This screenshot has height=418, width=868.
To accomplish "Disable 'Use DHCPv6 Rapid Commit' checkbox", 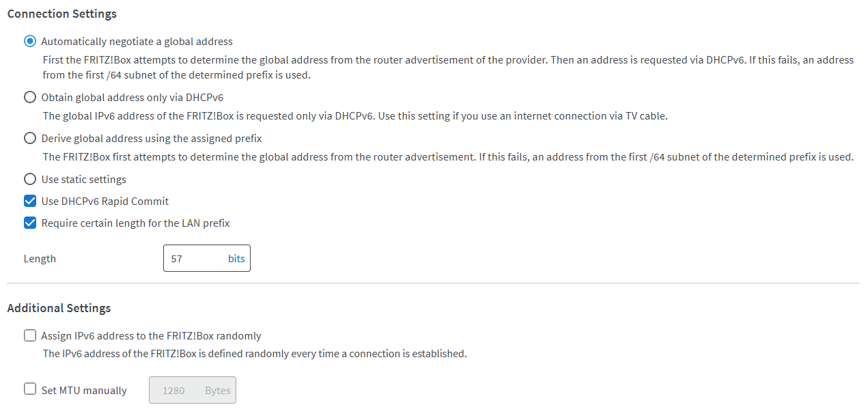I will point(30,201).
